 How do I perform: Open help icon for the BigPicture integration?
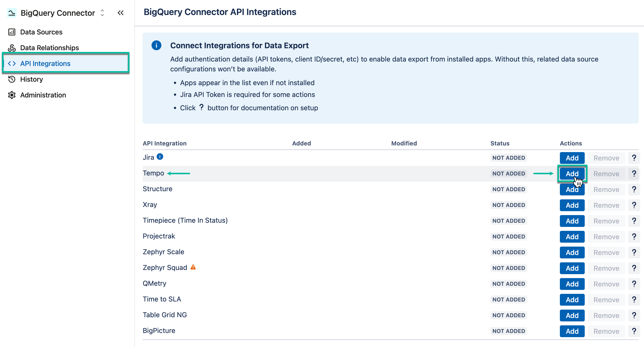click(634, 331)
